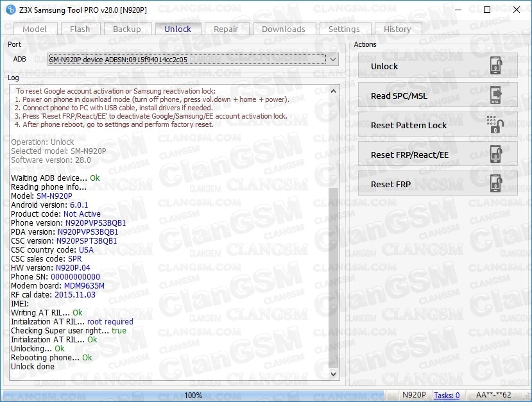Click the MSL phone icon beside Read SPC/MSL
532x402 pixels.
coord(495,96)
